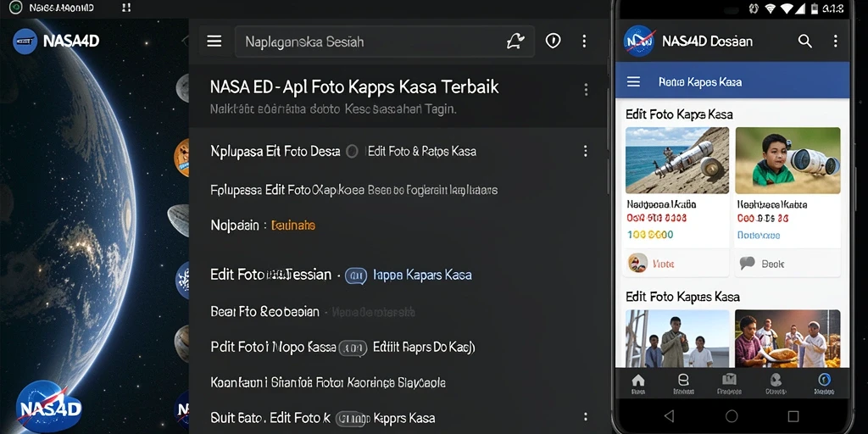Open the blue circle tab in phone bottom navigation

[824, 383]
